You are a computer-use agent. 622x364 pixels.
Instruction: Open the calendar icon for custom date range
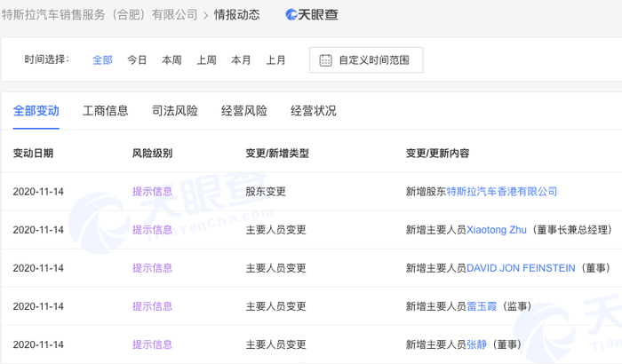[x=325, y=60]
